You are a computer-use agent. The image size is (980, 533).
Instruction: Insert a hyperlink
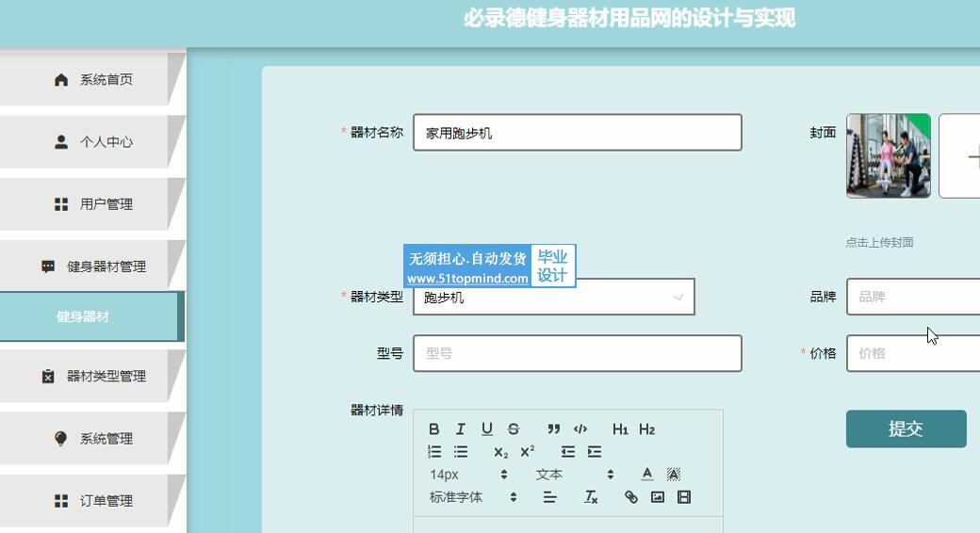tap(631, 497)
